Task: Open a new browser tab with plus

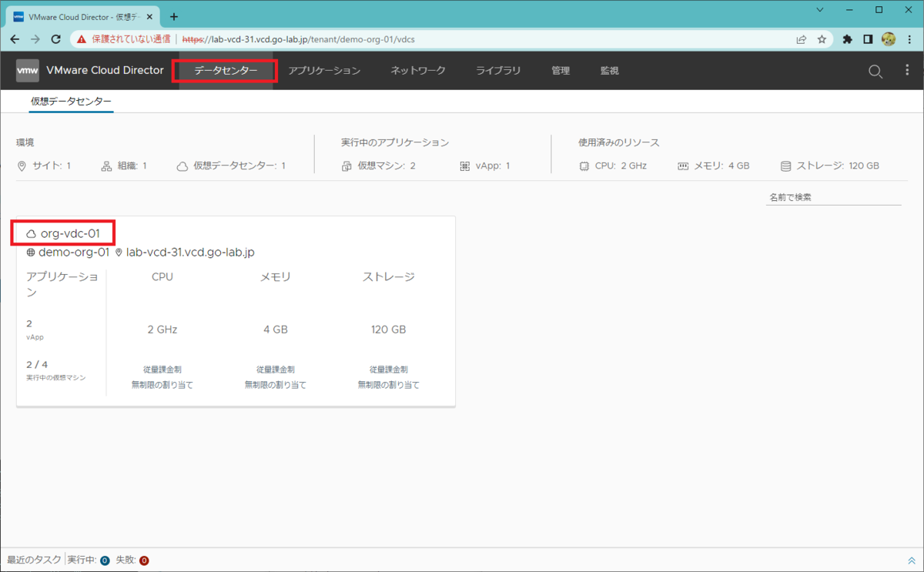Action: tap(174, 16)
